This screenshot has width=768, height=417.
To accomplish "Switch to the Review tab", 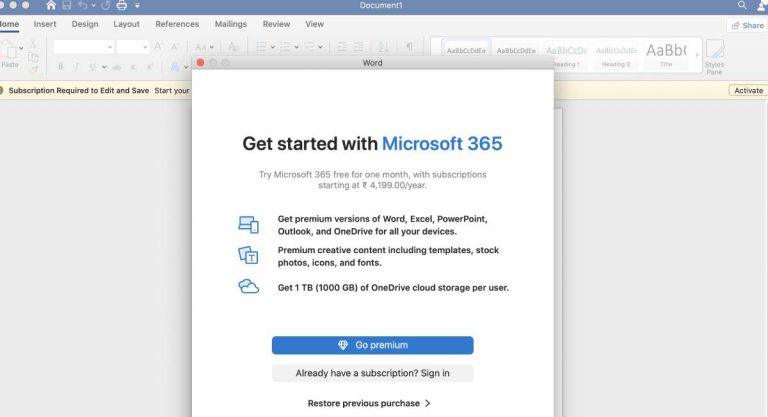I will (x=276, y=24).
